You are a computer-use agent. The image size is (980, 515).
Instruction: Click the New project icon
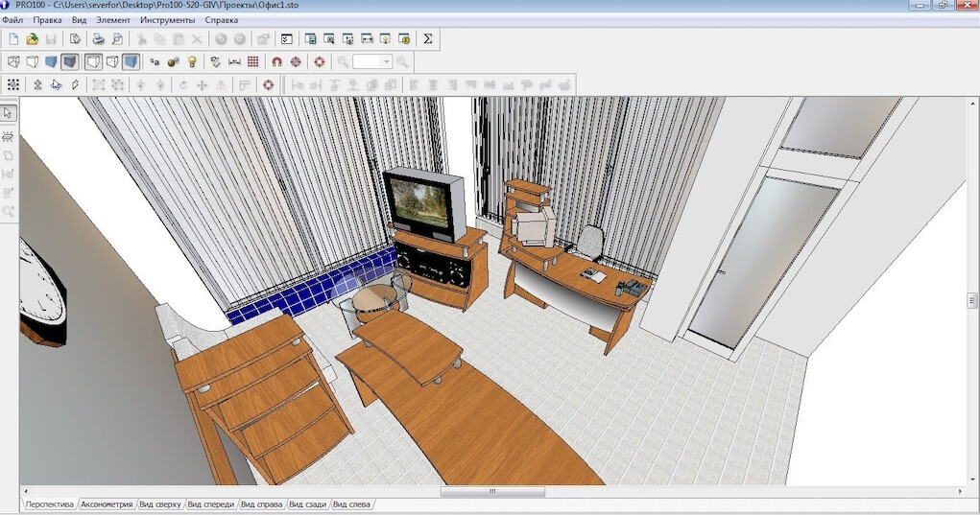(x=13, y=39)
